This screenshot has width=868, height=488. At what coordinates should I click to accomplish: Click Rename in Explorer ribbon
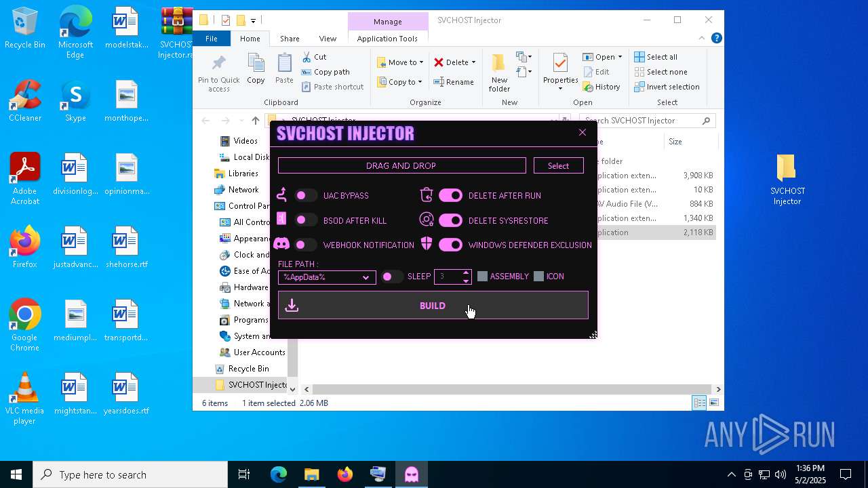click(454, 82)
